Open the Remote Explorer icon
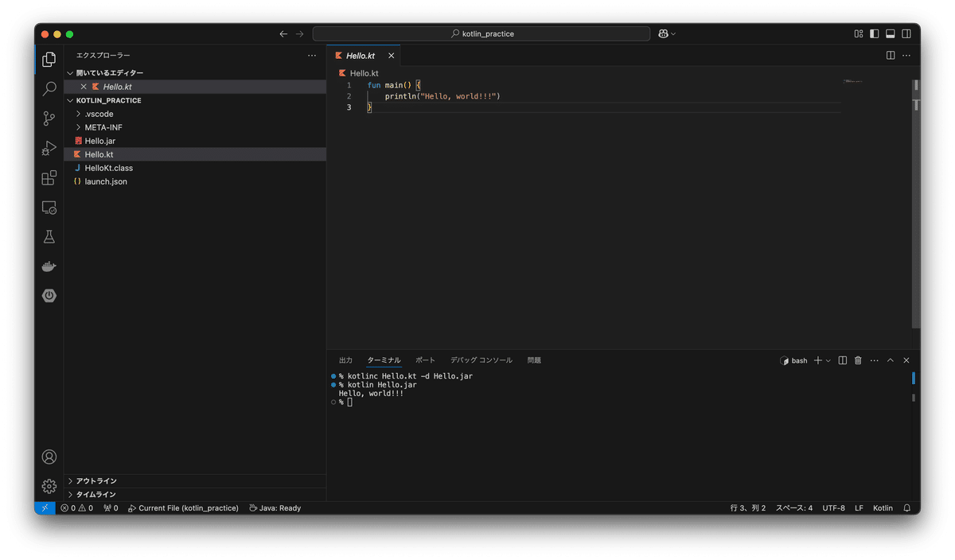Viewport: 955px width, 560px height. point(49,207)
